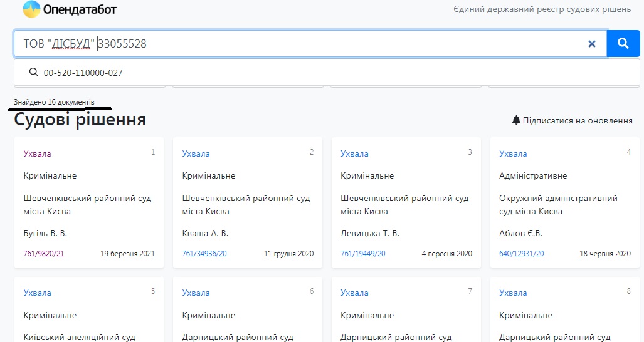This screenshot has height=342, width=644.
Task: Click the 'Опендатабот' site name text
Action: click(x=80, y=9)
